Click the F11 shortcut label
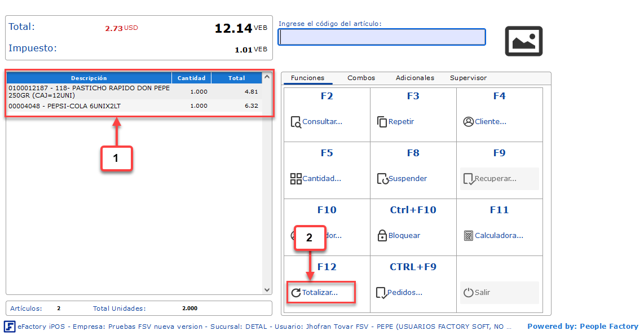The image size is (644, 335). [500, 210]
